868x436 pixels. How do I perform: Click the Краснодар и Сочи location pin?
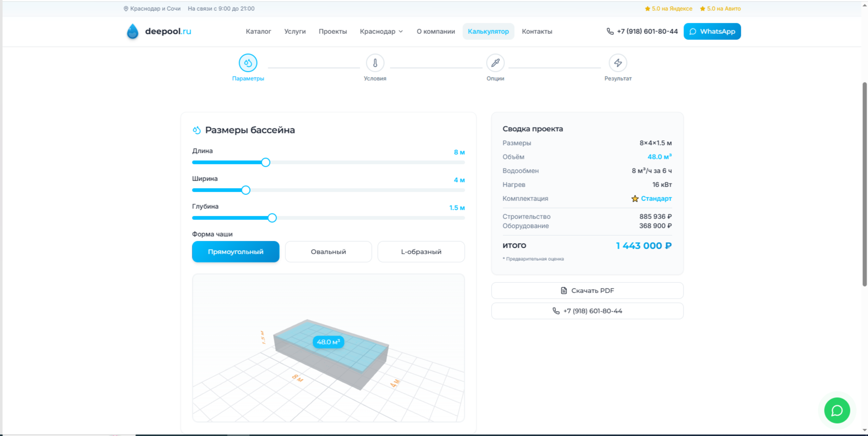(x=126, y=9)
